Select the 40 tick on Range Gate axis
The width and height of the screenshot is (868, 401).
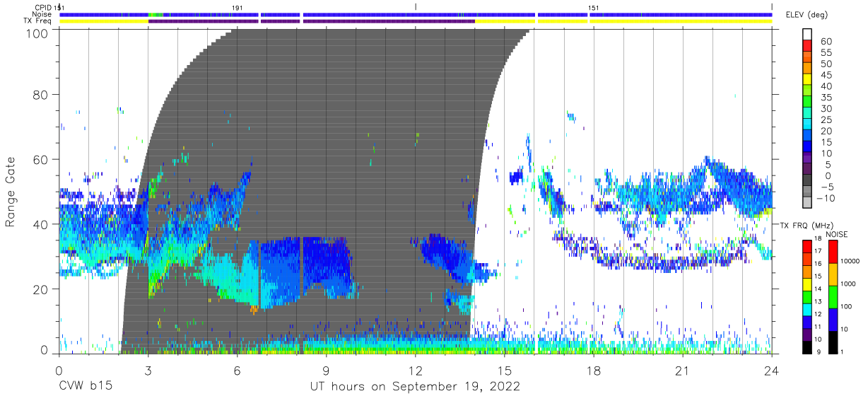41,224
